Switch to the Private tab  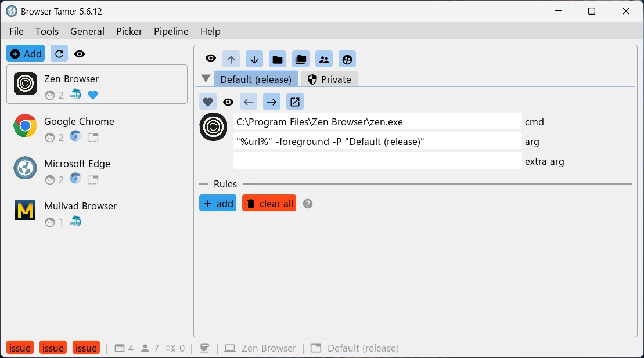pos(329,79)
